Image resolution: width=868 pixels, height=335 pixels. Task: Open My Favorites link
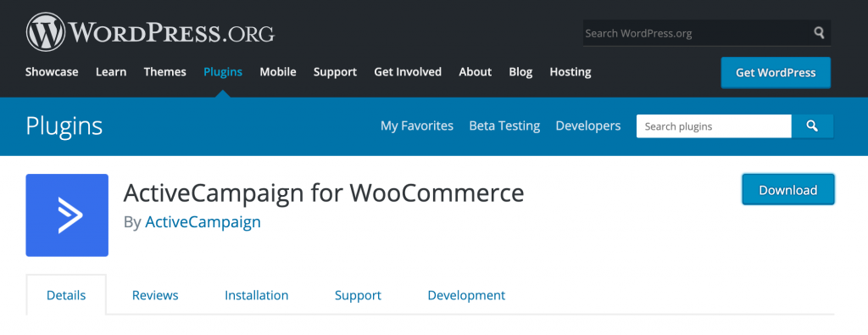[417, 126]
